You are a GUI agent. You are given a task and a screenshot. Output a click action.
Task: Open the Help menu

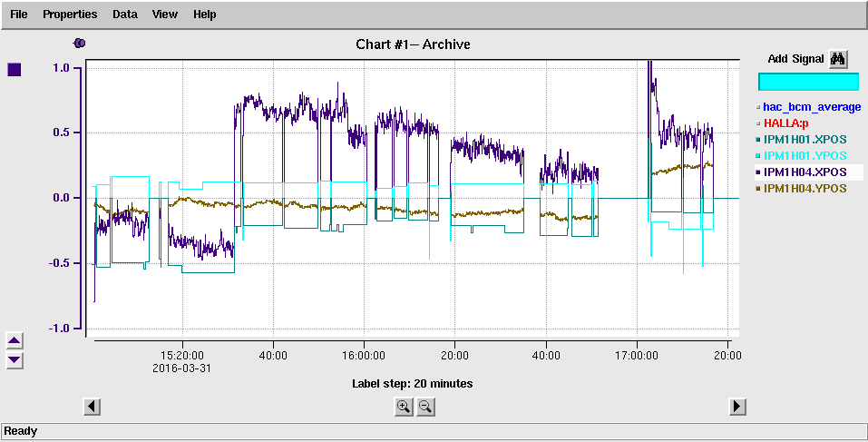(x=204, y=15)
